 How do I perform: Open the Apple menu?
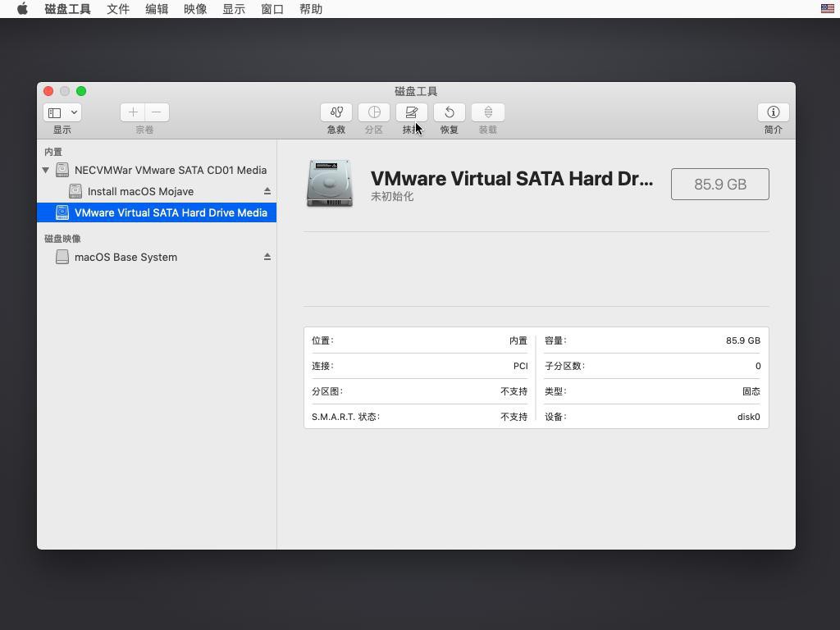click(22, 9)
